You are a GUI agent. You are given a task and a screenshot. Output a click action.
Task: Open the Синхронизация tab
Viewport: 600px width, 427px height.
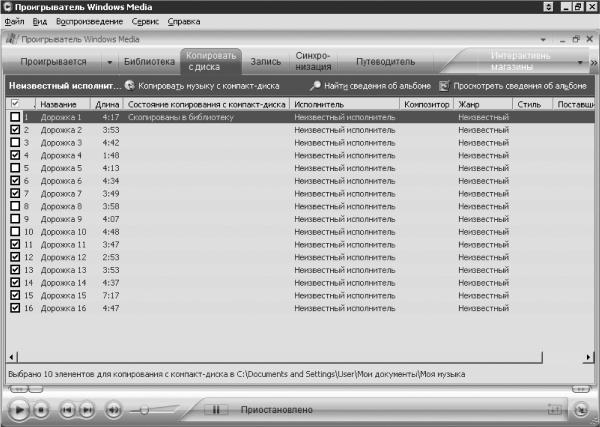(313, 61)
